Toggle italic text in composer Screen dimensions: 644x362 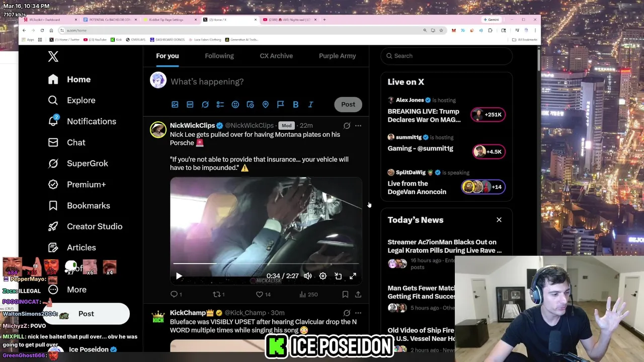pos(310,105)
